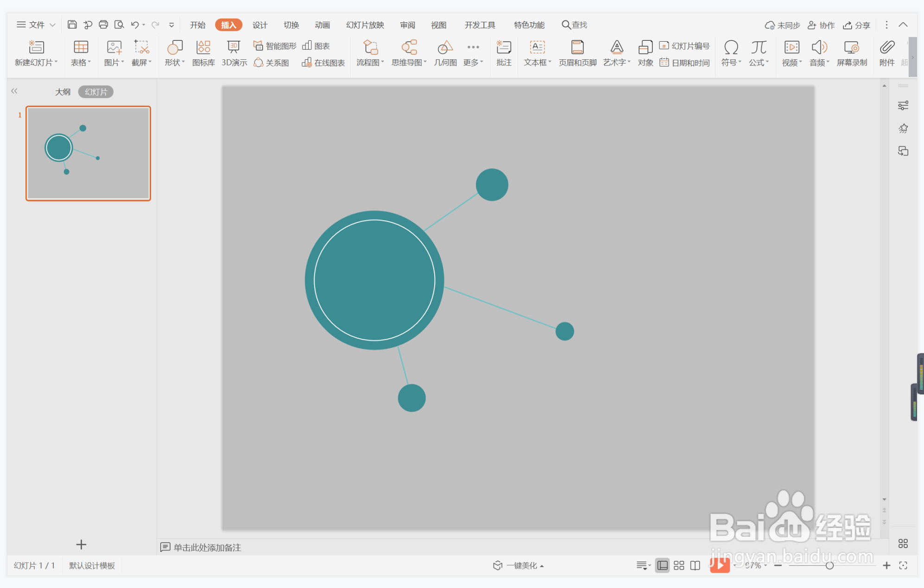The height and width of the screenshot is (588, 924).
Task: Open the 文件 menu dropdown
Action: coord(36,25)
